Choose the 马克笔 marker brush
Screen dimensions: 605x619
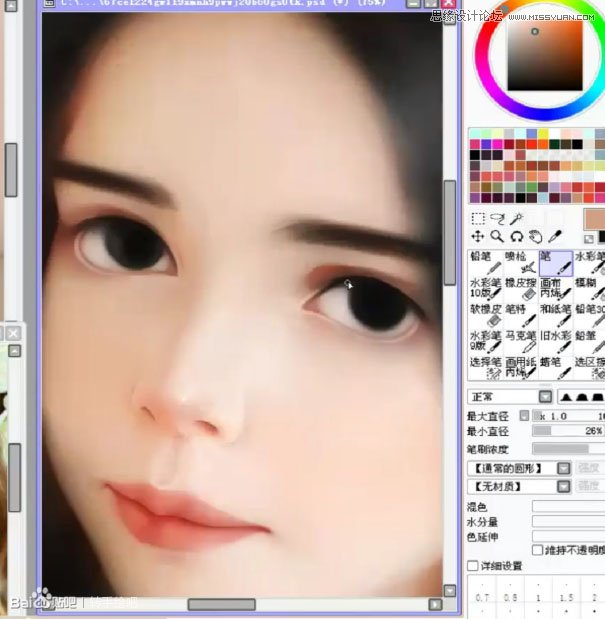point(521,341)
